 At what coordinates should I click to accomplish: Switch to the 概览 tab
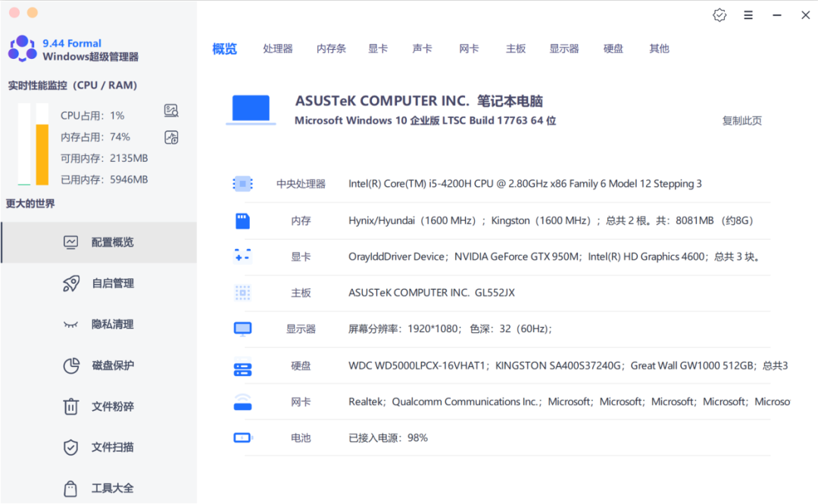[224, 49]
